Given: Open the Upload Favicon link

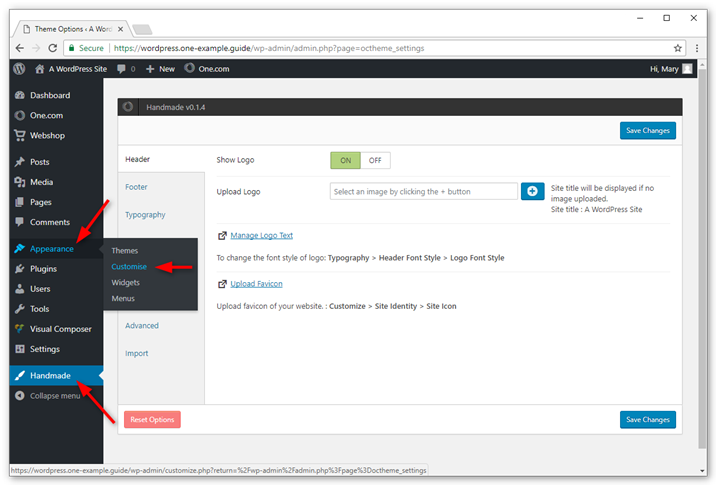Looking at the screenshot, I should click(x=257, y=284).
